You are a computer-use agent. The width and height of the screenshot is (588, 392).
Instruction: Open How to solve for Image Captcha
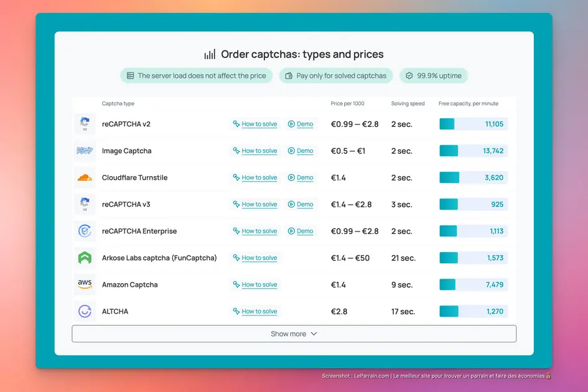[259, 151]
